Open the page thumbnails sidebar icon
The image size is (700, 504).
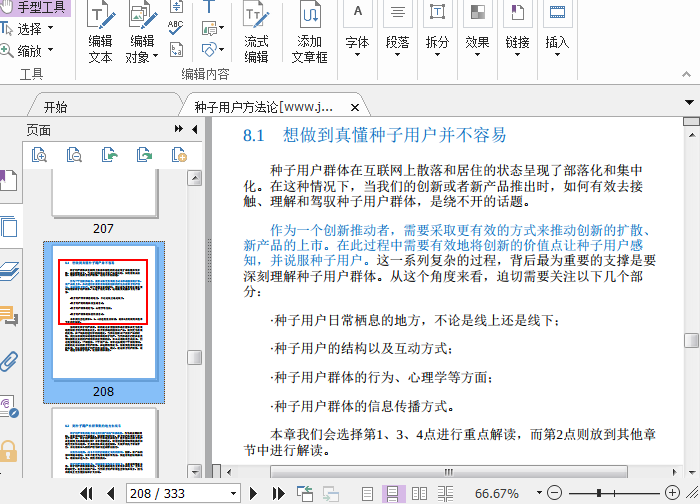point(9,226)
